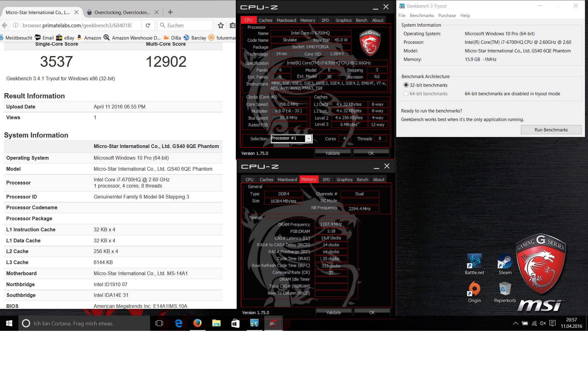The image size is (588, 375).
Task: Open Bench tab in top CPU-Z window
Action: coord(361,20)
